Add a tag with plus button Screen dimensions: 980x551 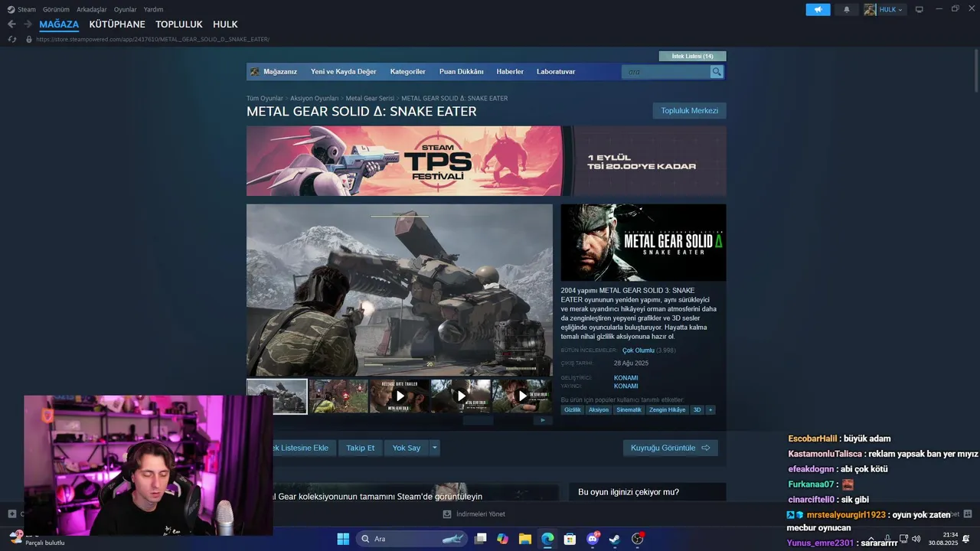click(710, 410)
